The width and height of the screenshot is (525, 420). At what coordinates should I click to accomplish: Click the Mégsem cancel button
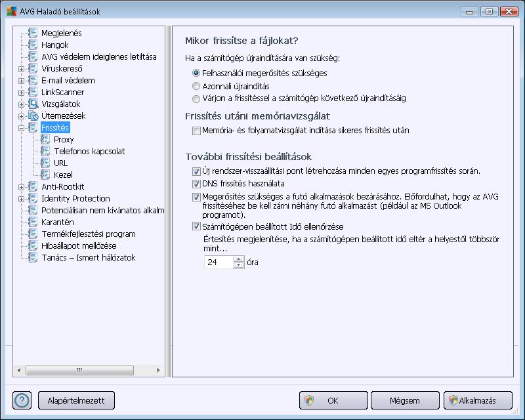click(405, 400)
